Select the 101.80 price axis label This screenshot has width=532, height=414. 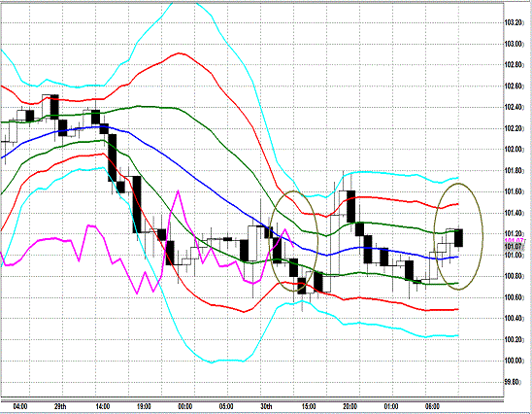(515, 170)
